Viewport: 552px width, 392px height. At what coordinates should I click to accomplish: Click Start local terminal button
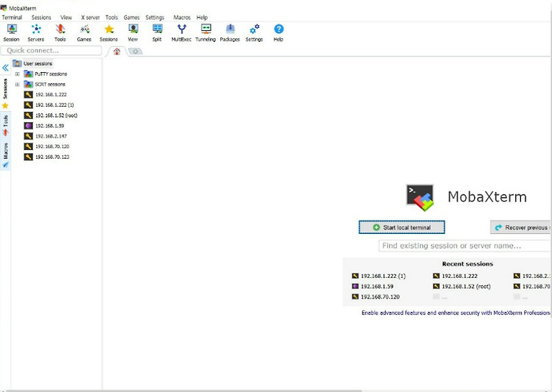click(x=402, y=227)
